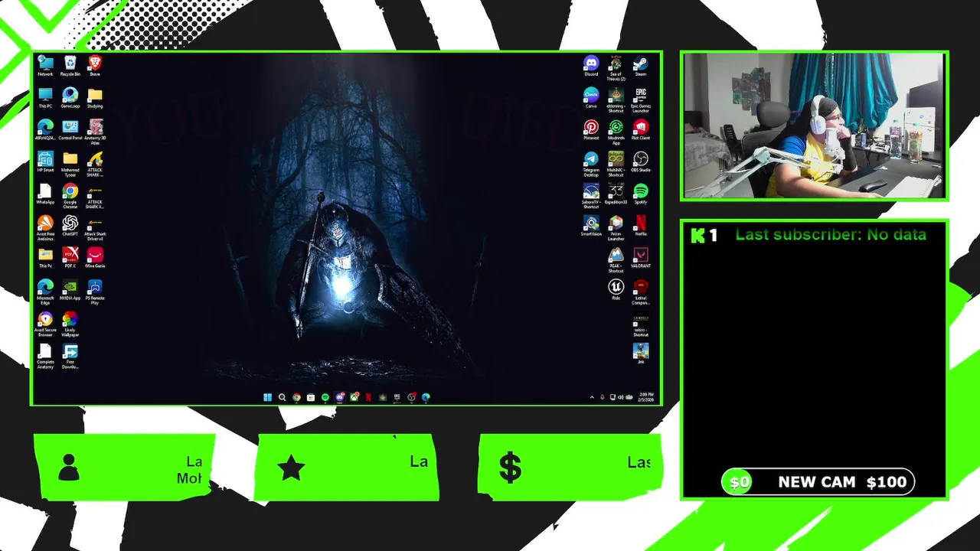Launch Google Chrome from the desktop
Viewport: 980px width, 551px height.
click(x=70, y=196)
